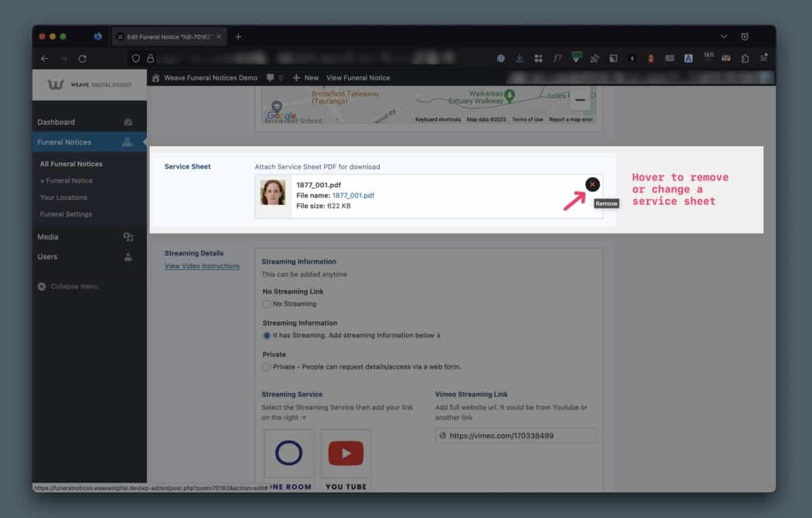Screen dimensions: 812x518
Task: Open the New content menu in admin bar
Action: coord(306,78)
